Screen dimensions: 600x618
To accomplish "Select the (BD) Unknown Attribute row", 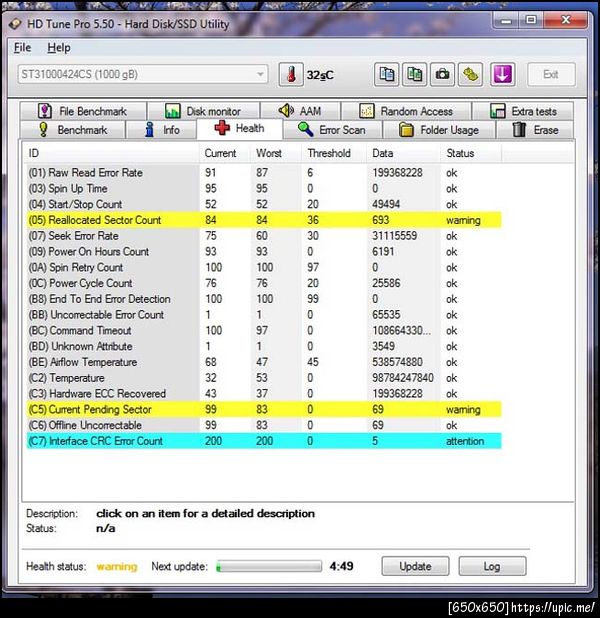I will point(264,346).
